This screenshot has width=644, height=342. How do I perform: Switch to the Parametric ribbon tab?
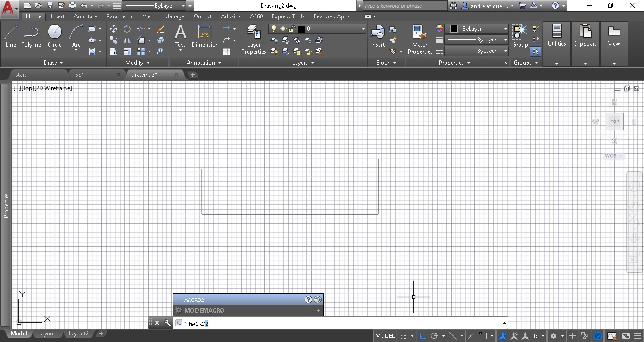[120, 16]
